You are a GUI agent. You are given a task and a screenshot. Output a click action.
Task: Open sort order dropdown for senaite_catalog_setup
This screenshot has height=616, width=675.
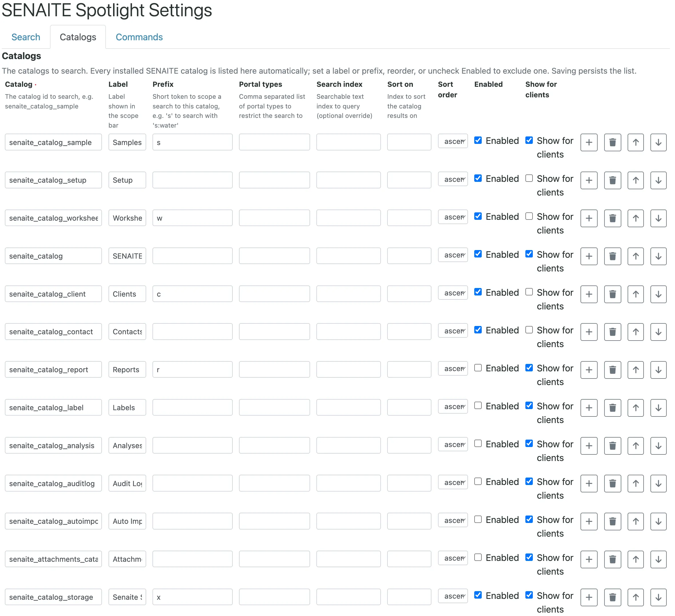[x=453, y=179]
